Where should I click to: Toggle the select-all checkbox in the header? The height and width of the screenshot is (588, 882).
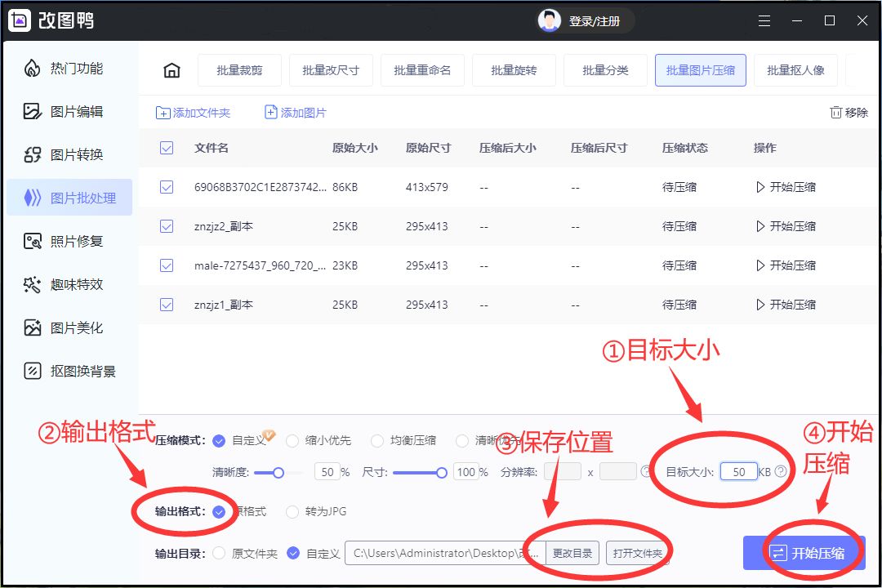(x=167, y=148)
